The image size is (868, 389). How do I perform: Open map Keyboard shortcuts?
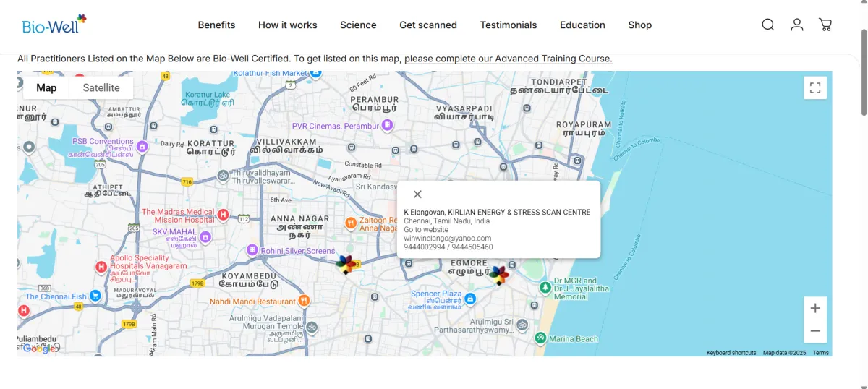731,353
